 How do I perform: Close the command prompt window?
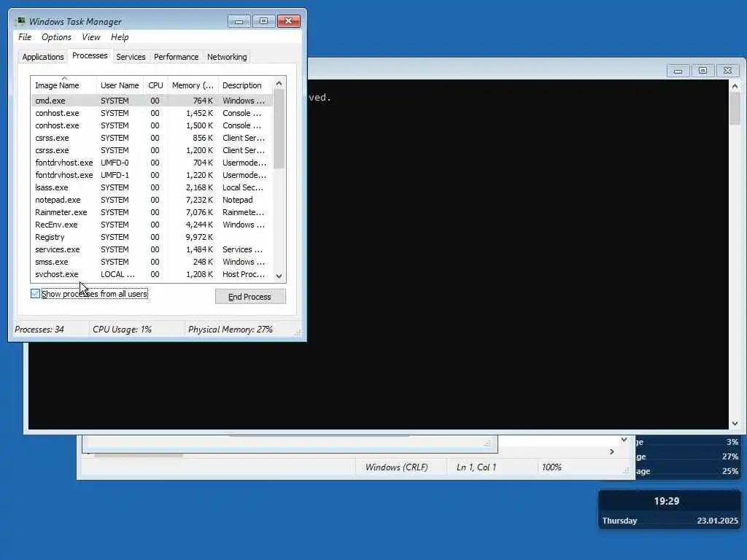(x=727, y=71)
